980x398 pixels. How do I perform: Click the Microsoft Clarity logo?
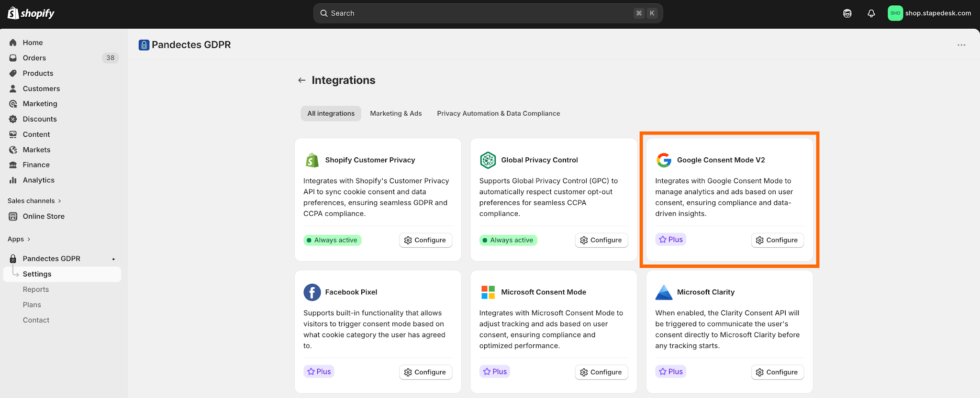664,292
